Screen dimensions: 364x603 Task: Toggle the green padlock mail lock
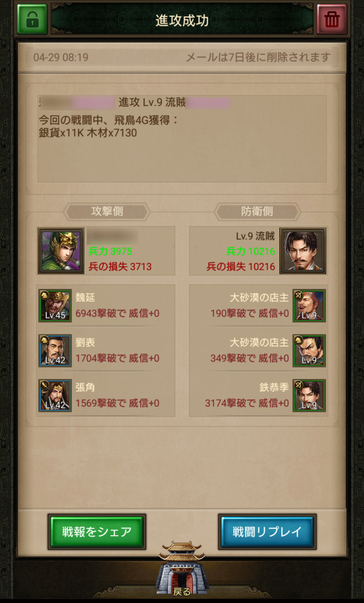32,19
